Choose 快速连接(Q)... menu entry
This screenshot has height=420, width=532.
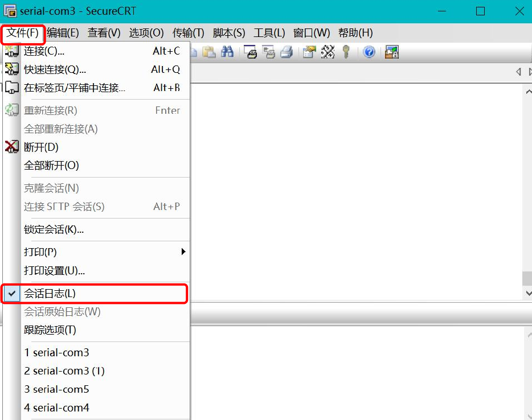click(96, 69)
